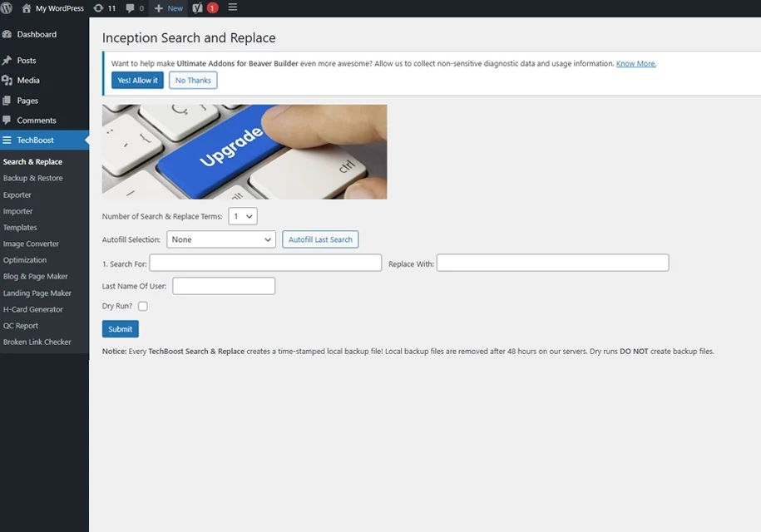Click the Media icon in sidebar
Screen dimensions: 761x532
(7, 80)
